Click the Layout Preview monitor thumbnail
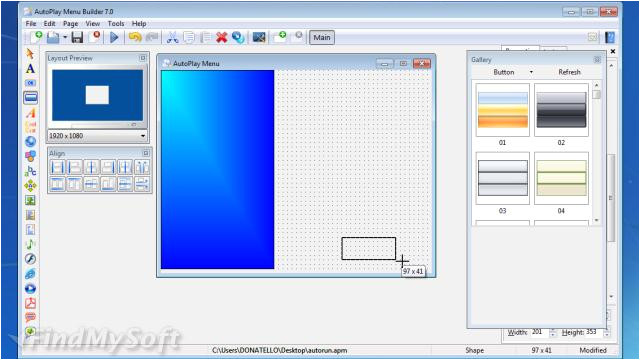640x360 pixels. coord(98,95)
